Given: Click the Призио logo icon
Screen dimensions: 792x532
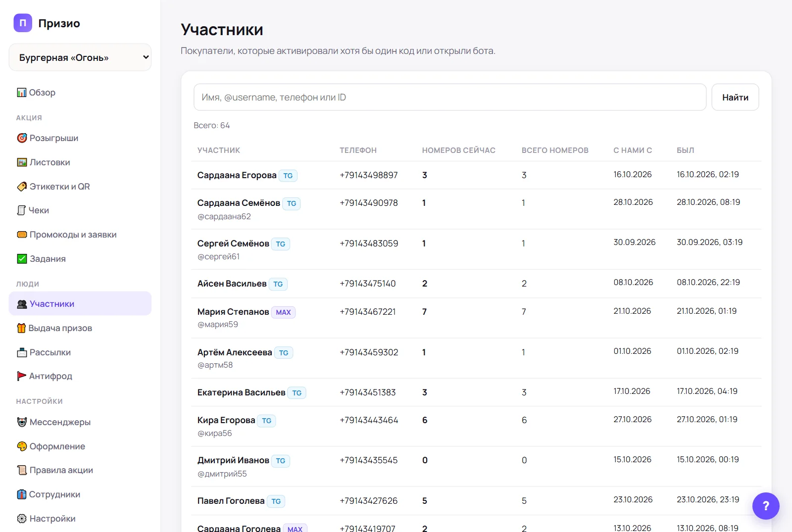Looking at the screenshot, I should tap(23, 23).
